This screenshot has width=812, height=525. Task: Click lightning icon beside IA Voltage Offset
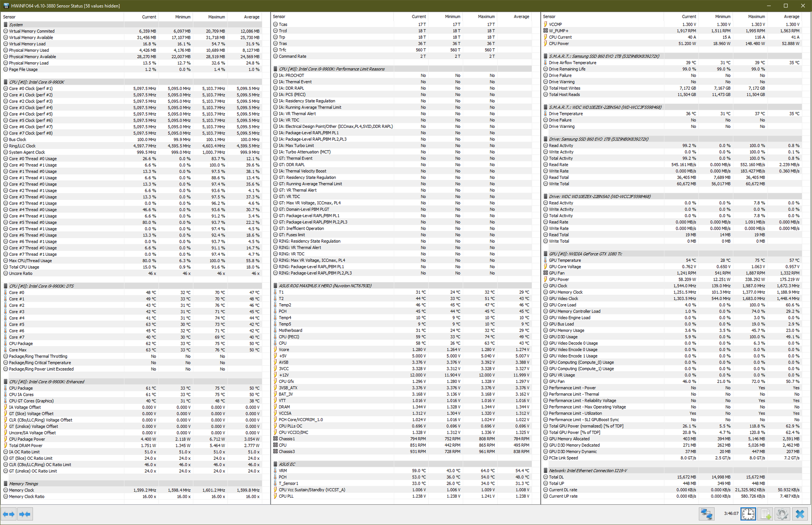point(5,407)
